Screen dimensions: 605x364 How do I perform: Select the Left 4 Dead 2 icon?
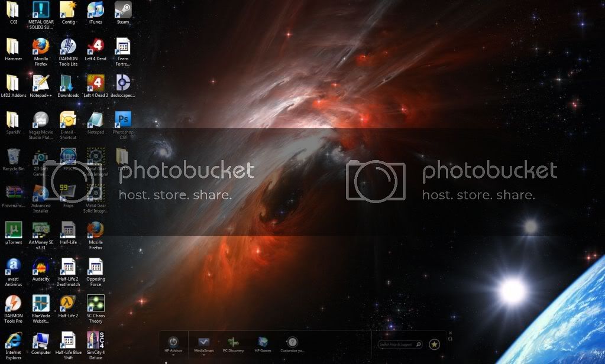[95, 83]
